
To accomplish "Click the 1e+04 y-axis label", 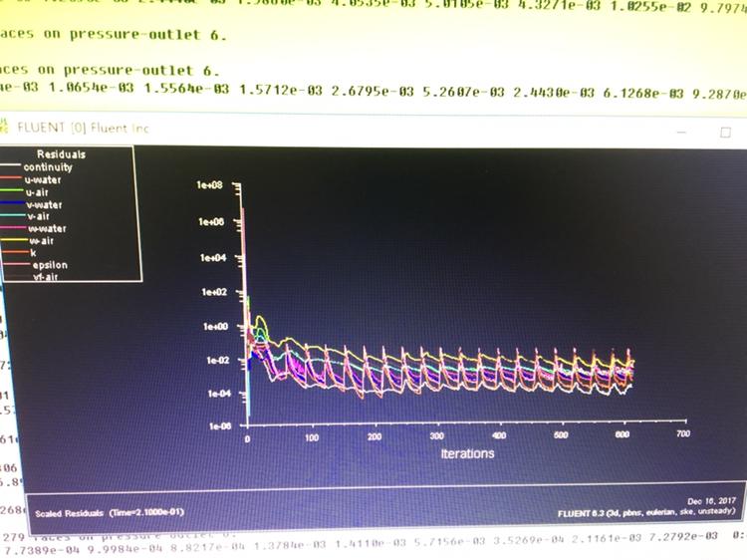I will 213,258.
